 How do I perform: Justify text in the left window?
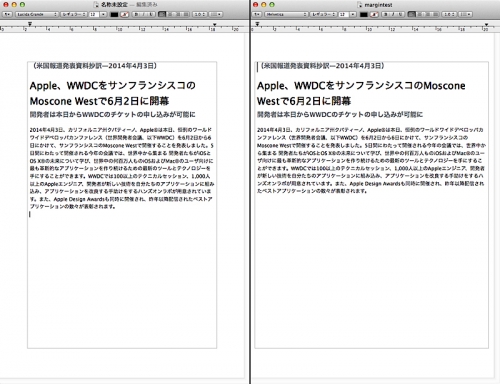tap(186, 14)
